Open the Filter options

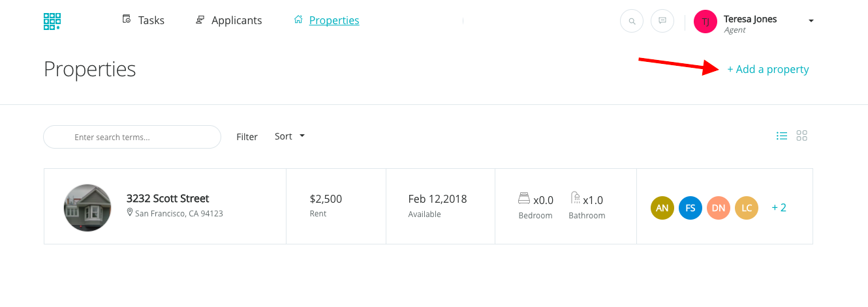[x=247, y=137]
